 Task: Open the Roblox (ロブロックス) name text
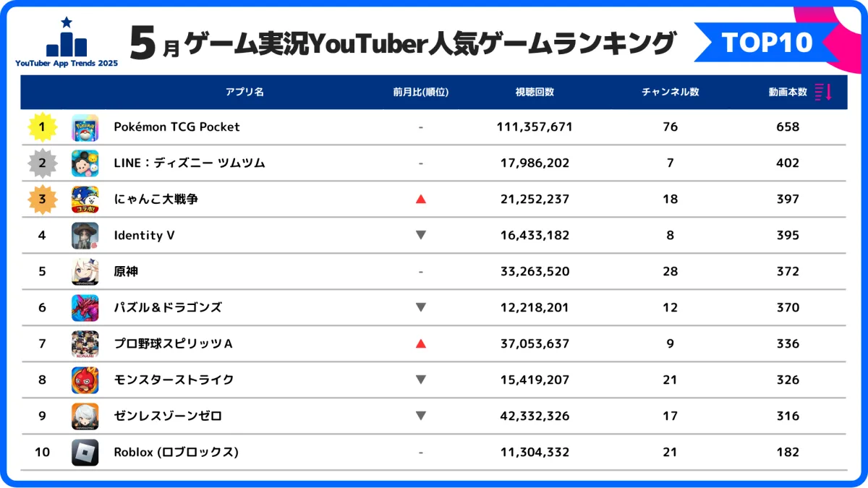(x=176, y=453)
